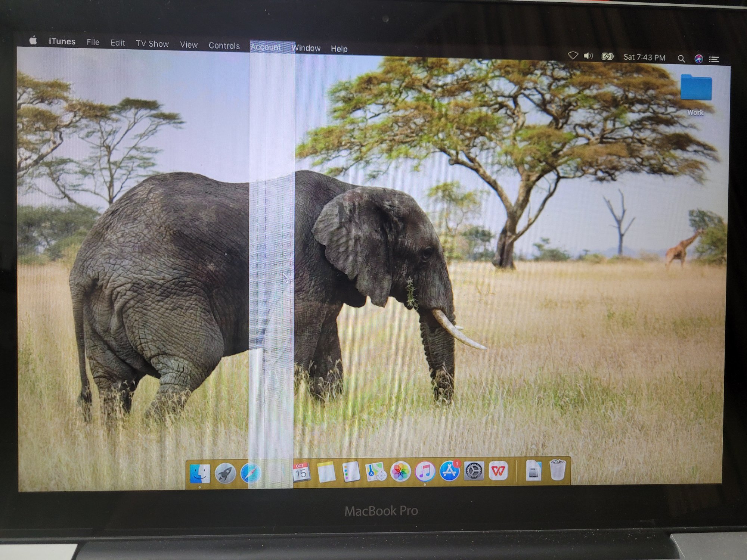Image resolution: width=747 pixels, height=560 pixels.
Task: Open Spotlight search magnifier
Action: (681, 59)
